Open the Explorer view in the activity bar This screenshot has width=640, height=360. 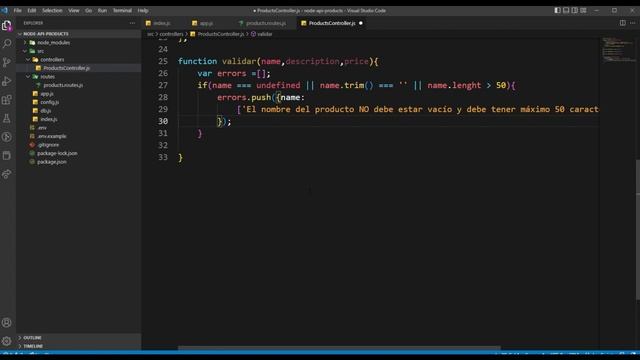pos(7,26)
